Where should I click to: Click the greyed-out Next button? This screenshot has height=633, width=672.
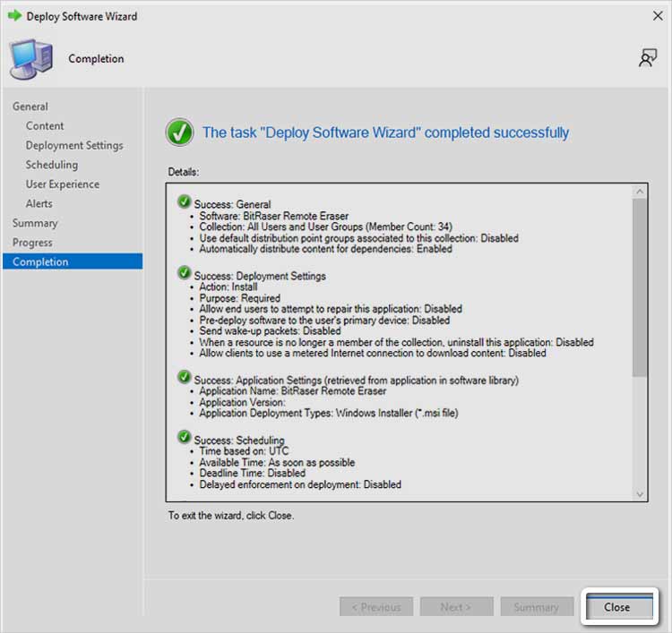pos(456,606)
